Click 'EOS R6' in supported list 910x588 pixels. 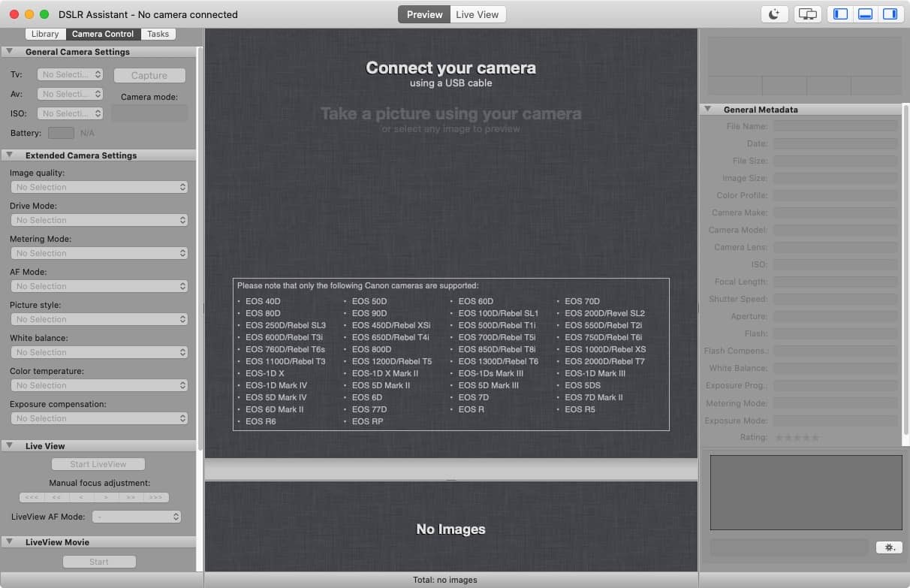click(x=261, y=421)
